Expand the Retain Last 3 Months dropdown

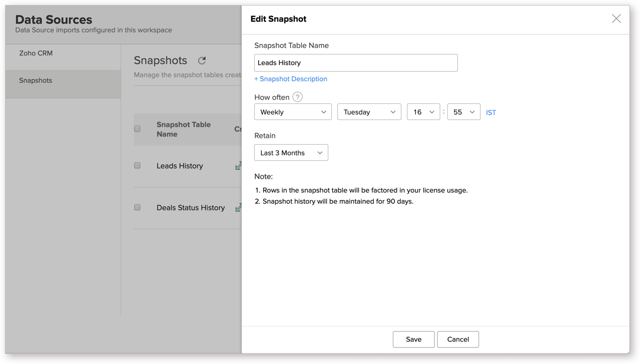click(x=291, y=153)
